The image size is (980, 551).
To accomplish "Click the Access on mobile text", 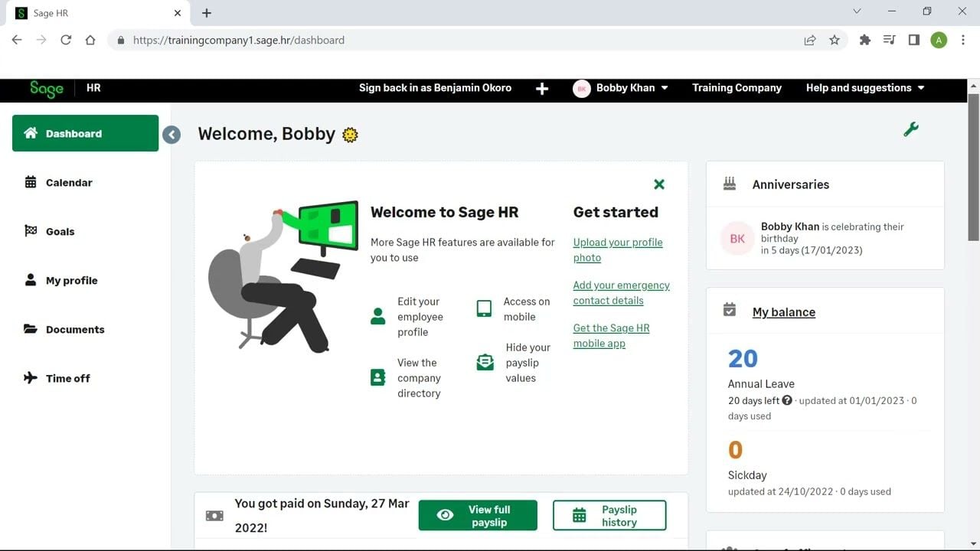I will pyautogui.click(x=527, y=309).
